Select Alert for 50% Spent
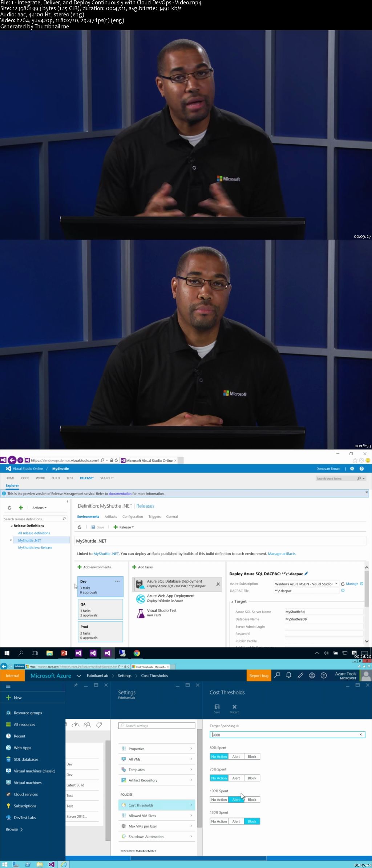372x868 pixels. tap(236, 756)
